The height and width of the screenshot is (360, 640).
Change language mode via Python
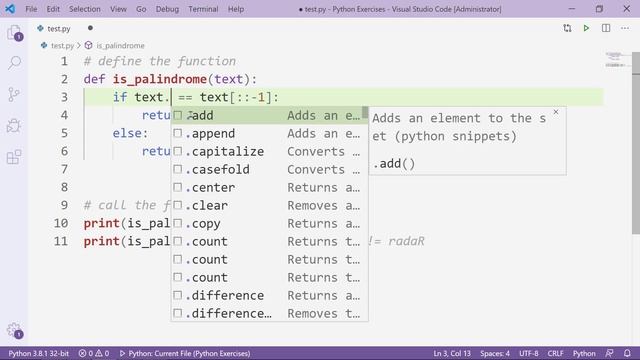click(584, 353)
